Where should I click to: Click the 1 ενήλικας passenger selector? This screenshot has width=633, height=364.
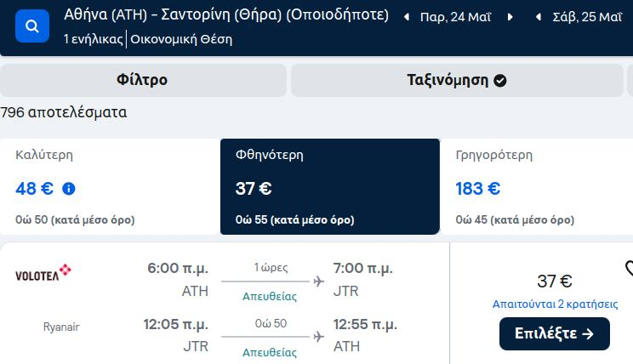point(94,39)
